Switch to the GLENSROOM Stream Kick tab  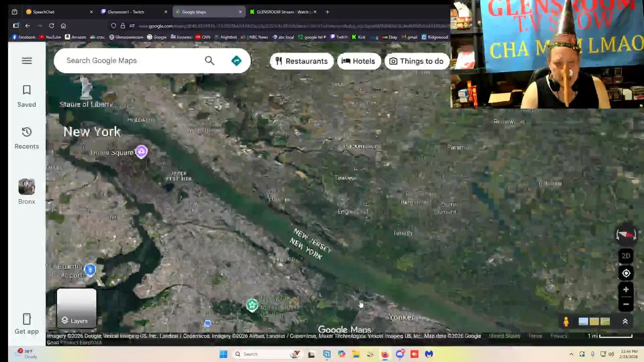click(282, 12)
